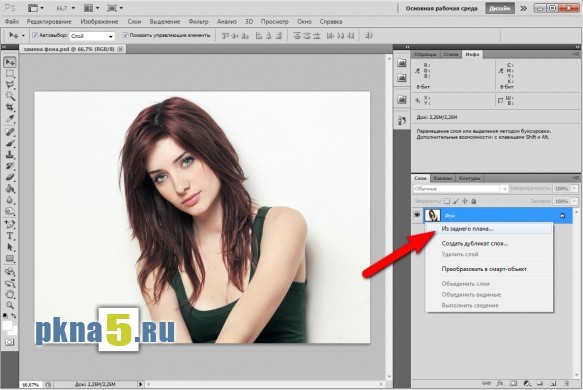The width and height of the screenshot is (583, 390).
Task: Select the Dodge tool
Action: (x=10, y=211)
